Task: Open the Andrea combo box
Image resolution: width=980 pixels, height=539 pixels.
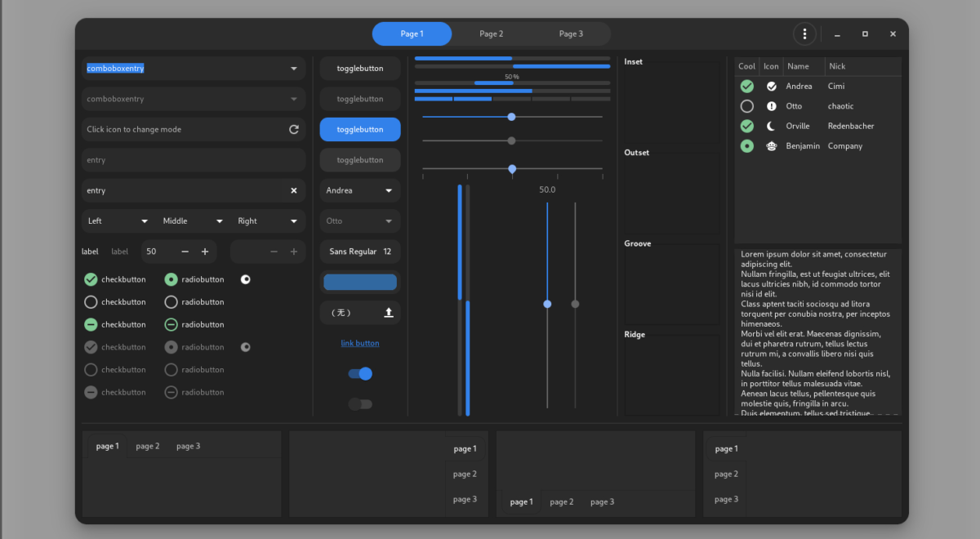Action: click(360, 190)
